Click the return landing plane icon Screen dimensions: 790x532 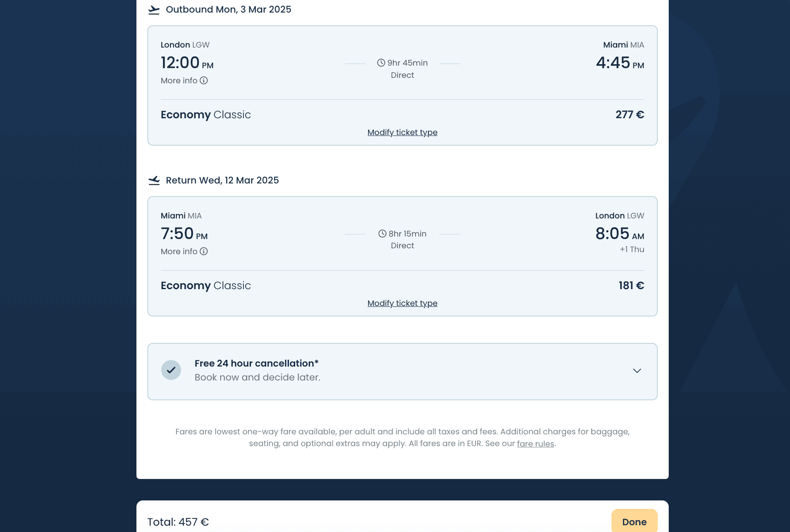(x=154, y=181)
